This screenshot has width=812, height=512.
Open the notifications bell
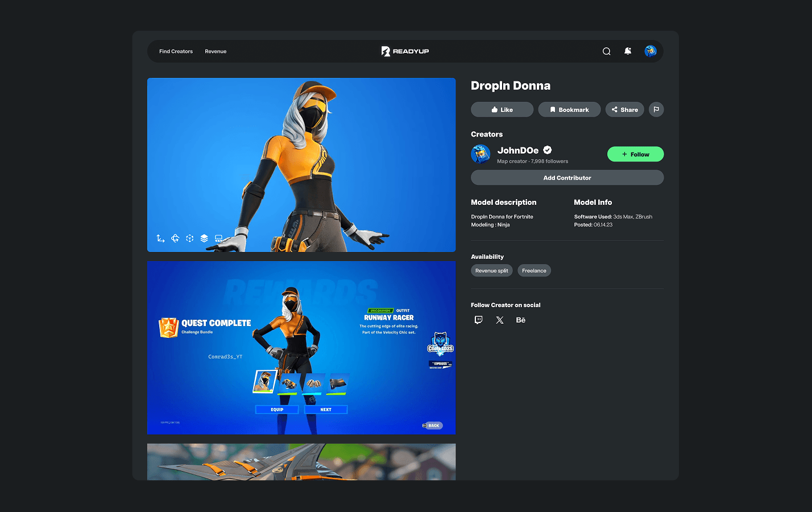coord(628,51)
